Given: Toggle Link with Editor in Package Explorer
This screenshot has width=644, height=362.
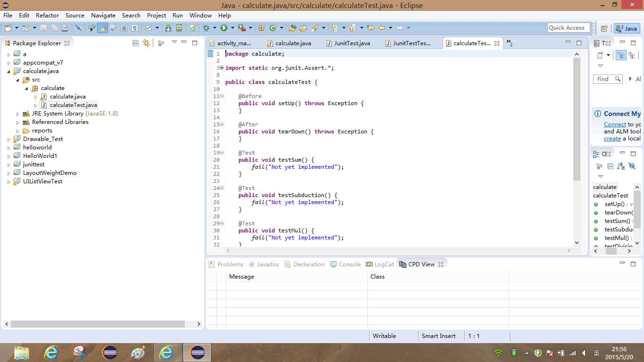Looking at the screenshot, I should coord(146,43).
